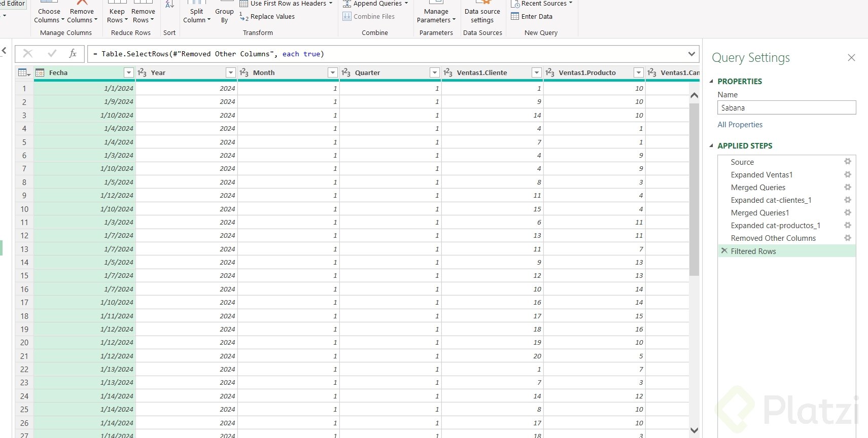Confirm the formula with checkmark icon
Image resolution: width=868 pixels, height=438 pixels.
(52, 54)
